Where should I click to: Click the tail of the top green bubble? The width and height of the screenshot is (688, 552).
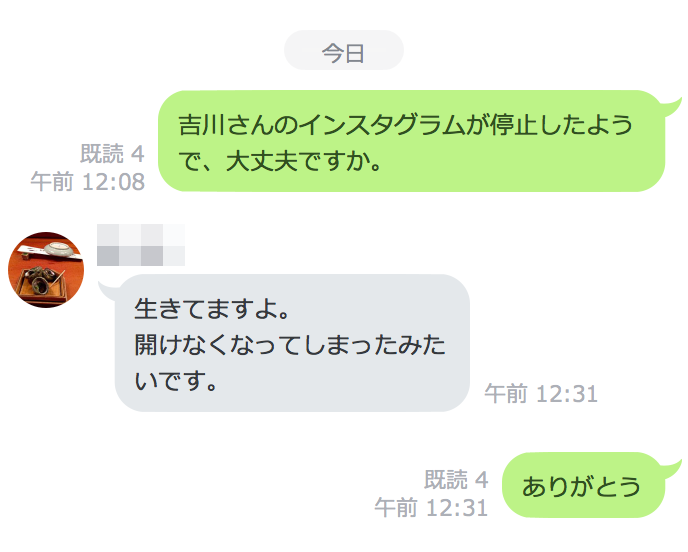pyautogui.click(x=672, y=108)
